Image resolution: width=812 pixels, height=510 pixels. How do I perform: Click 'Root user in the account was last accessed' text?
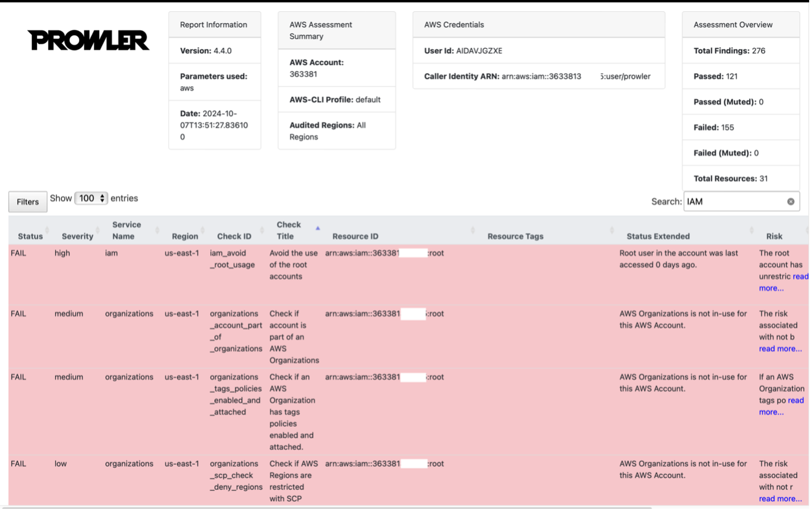coord(679,259)
